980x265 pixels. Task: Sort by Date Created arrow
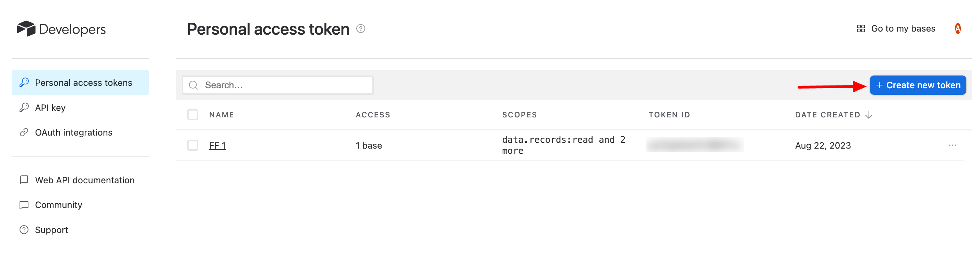coord(869,115)
